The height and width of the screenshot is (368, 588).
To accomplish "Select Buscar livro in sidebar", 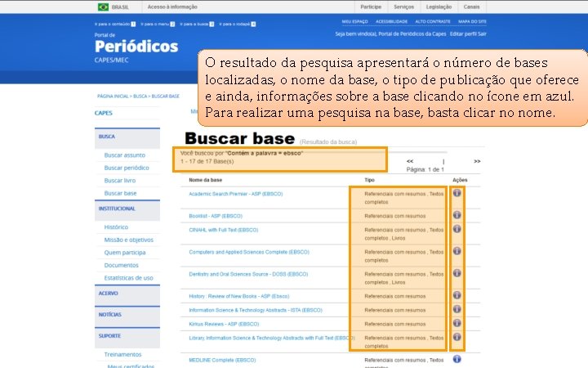I will 119,181.
